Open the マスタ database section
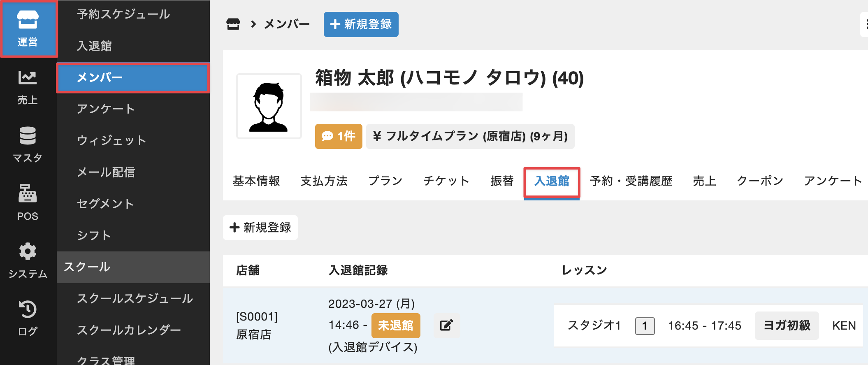Image resolution: width=868 pixels, height=365 pixels. tap(28, 144)
